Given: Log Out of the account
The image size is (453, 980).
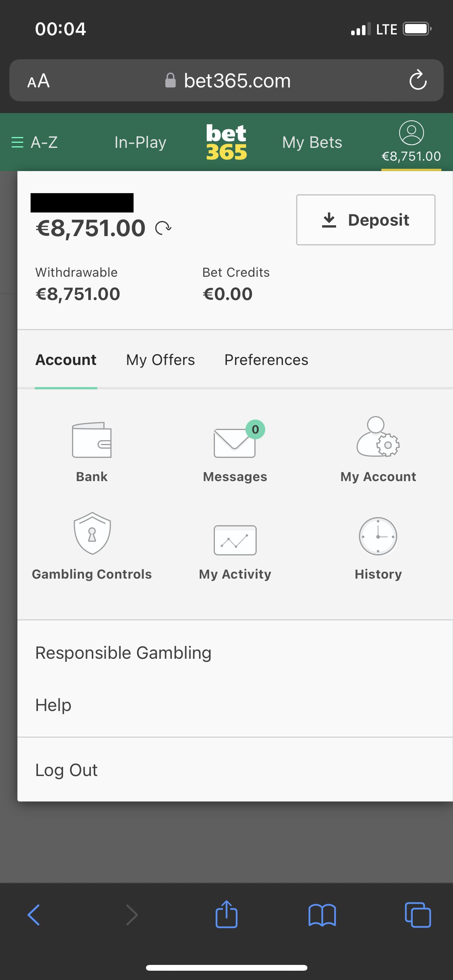Looking at the screenshot, I should pos(66,770).
